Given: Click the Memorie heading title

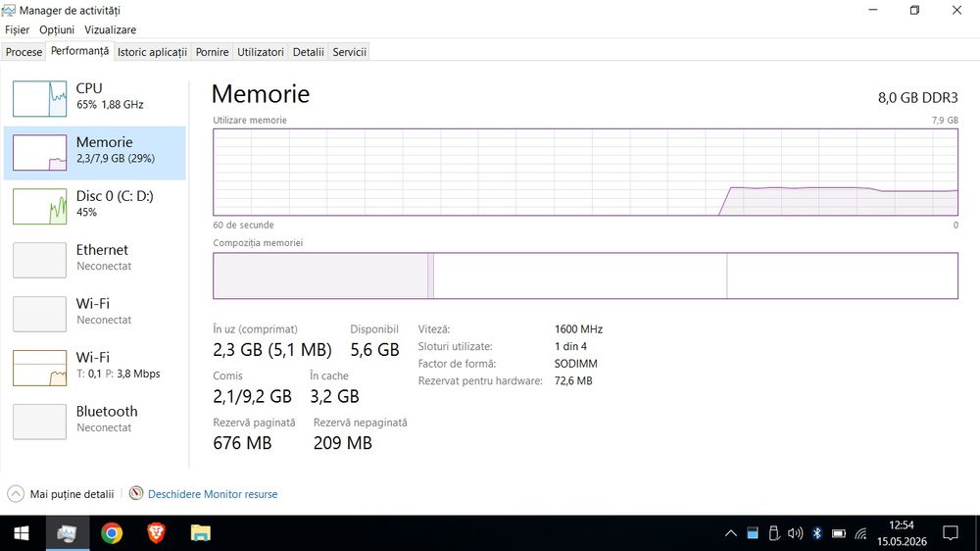Looking at the screenshot, I should click(261, 94).
